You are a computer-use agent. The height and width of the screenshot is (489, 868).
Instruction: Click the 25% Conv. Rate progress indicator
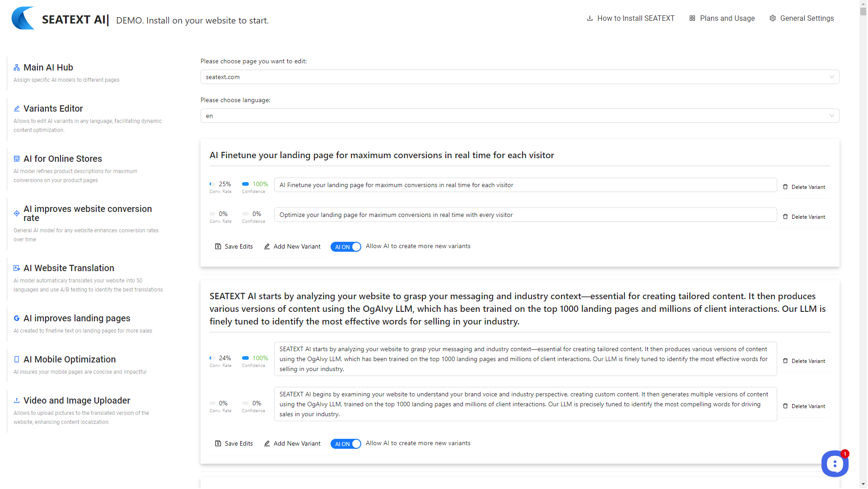pyautogui.click(x=213, y=184)
